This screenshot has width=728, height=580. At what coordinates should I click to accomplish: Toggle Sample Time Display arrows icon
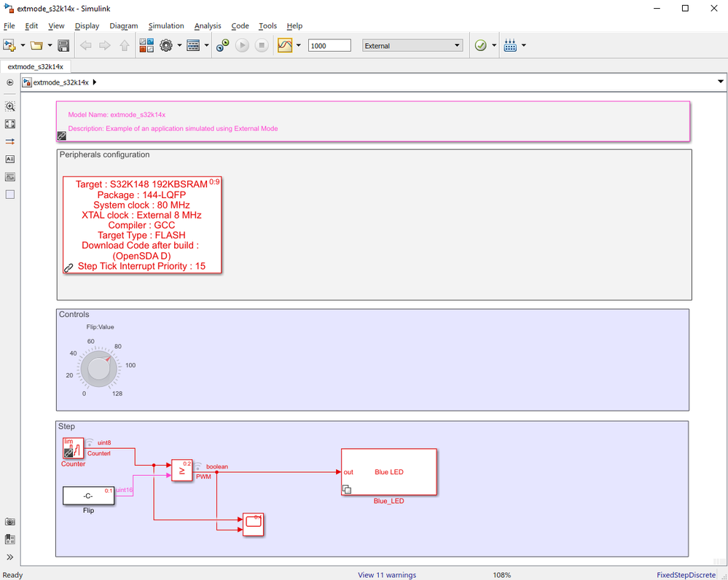[x=9, y=141]
